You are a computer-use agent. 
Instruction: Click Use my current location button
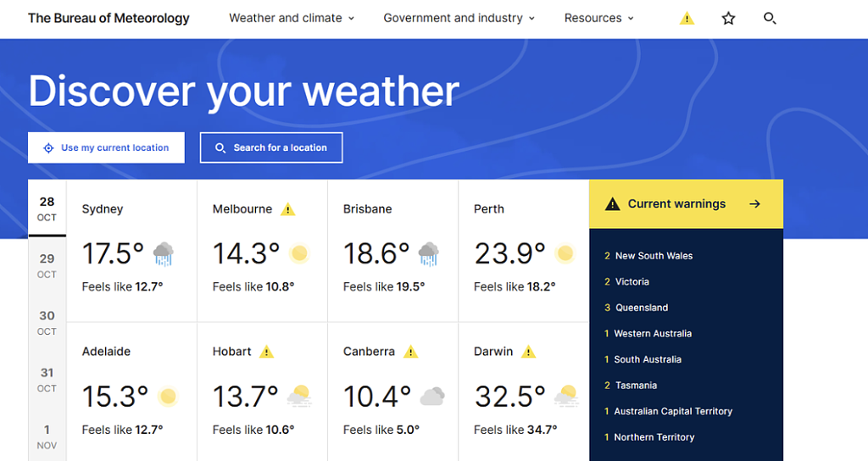pyautogui.click(x=106, y=147)
